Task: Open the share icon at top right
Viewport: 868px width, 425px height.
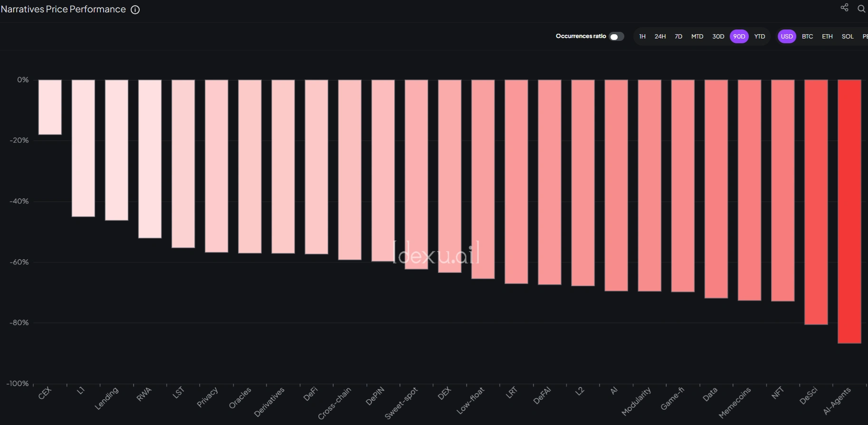Action: pos(844,8)
